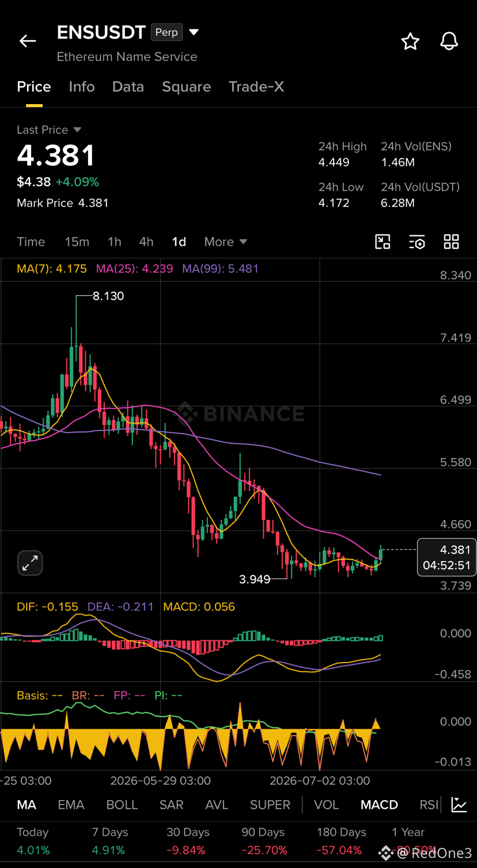Click the 24h Vol(ENS) 1.46M value
477x868 pixels.
click(x=397, y=162)
